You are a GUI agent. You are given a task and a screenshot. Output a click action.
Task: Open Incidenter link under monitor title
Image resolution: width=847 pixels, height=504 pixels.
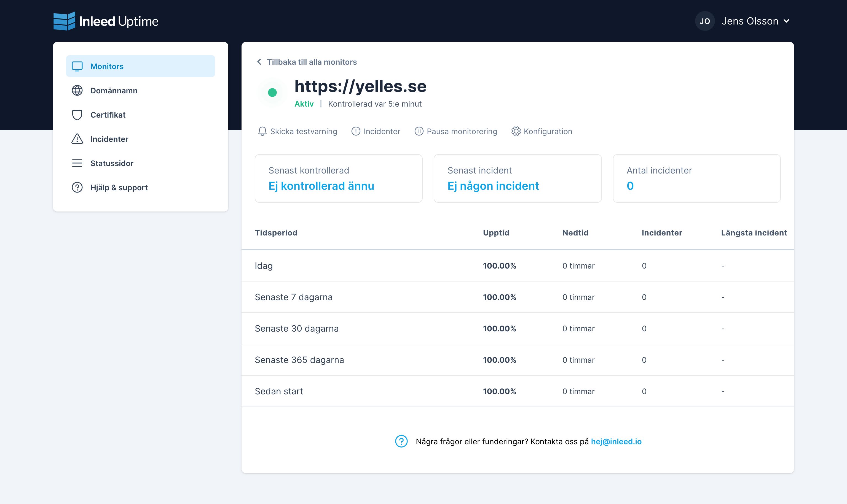pos(376,131)
